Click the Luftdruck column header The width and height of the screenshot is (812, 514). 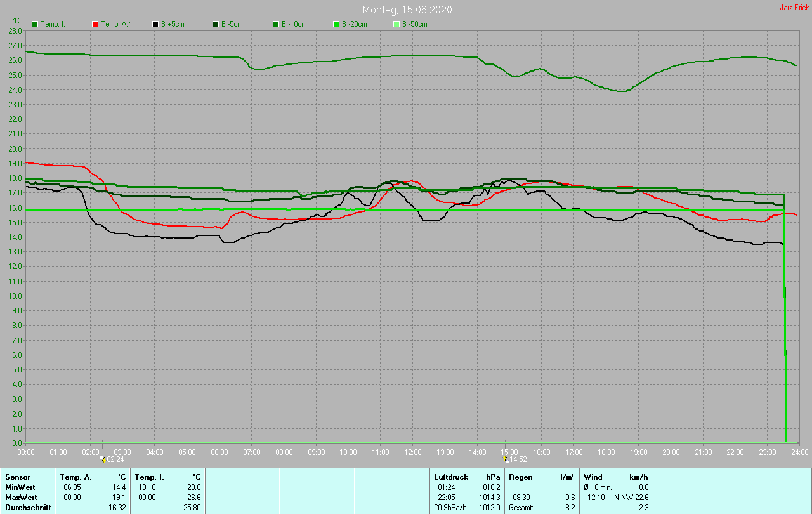click(x=451, y=477)
